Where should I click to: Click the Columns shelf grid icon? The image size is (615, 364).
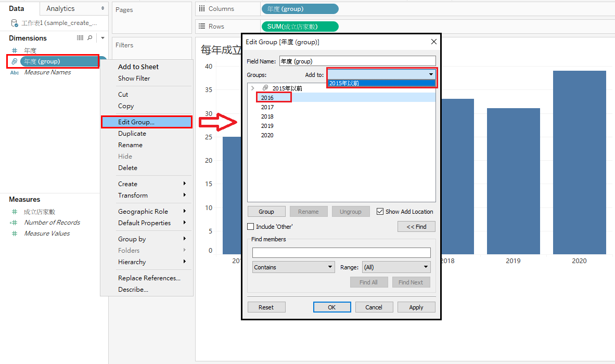pos(201,9)
